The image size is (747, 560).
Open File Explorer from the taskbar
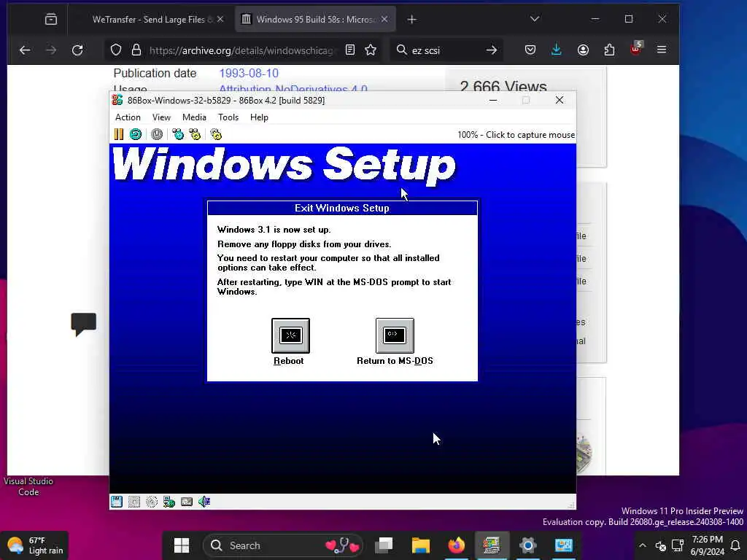[x=421, y=545]
